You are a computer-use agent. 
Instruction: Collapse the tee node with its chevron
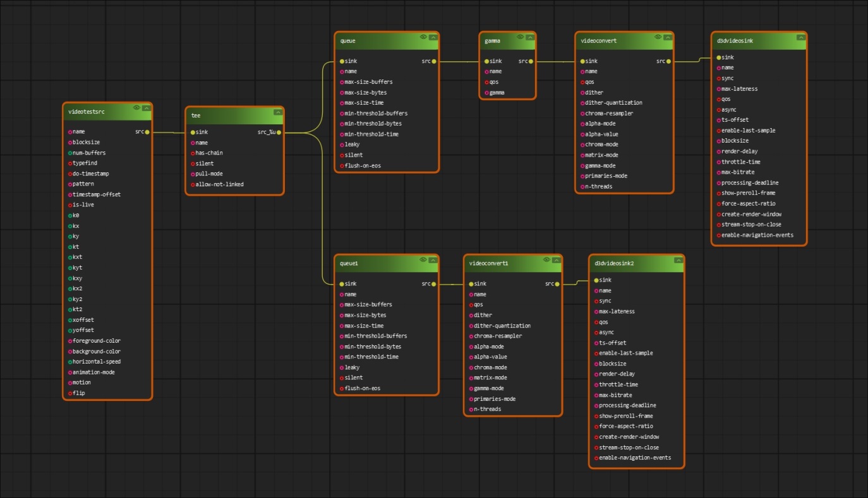[277, 112]
